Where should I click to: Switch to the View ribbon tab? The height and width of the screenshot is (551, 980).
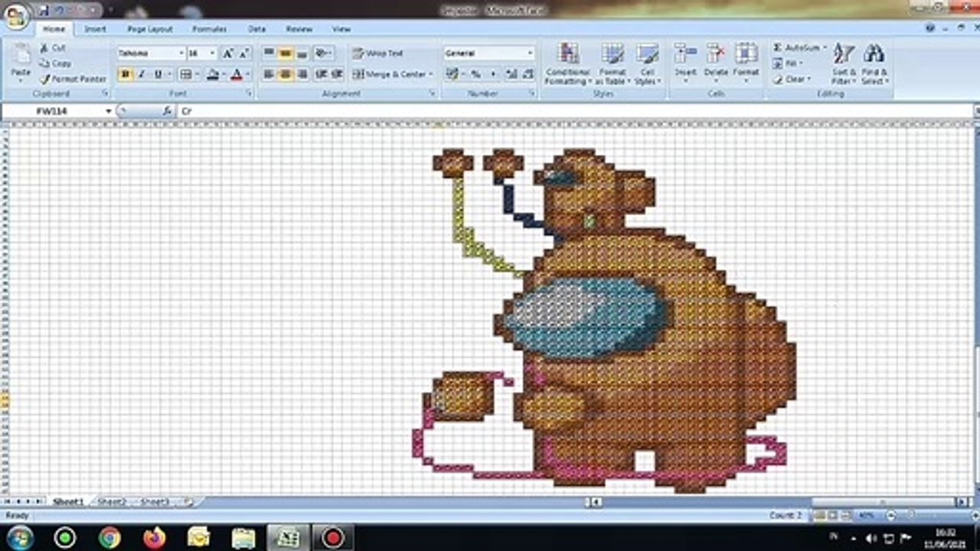(341, 29)
